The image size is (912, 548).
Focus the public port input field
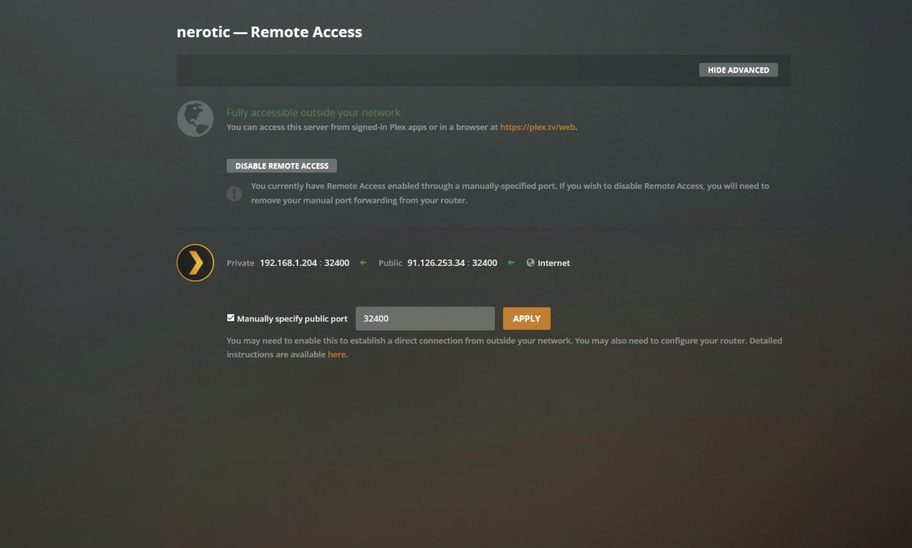pos(425,319)
